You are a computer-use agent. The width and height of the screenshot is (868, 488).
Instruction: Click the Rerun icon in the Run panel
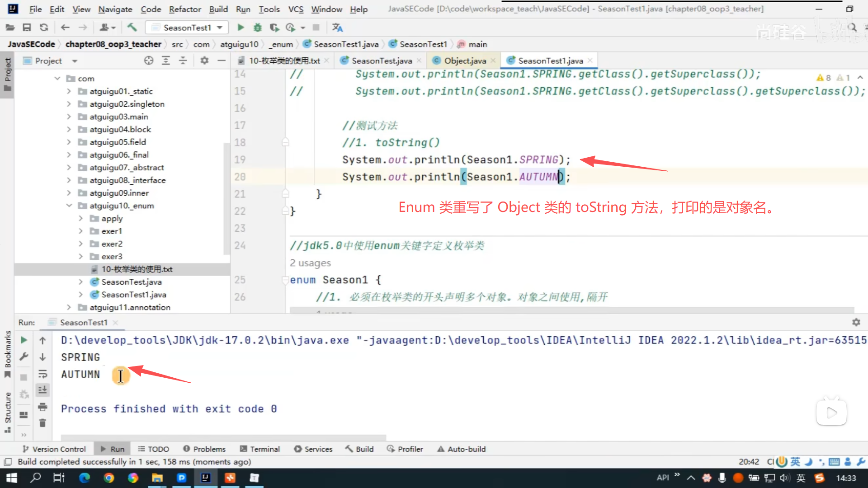coord(24,340)
